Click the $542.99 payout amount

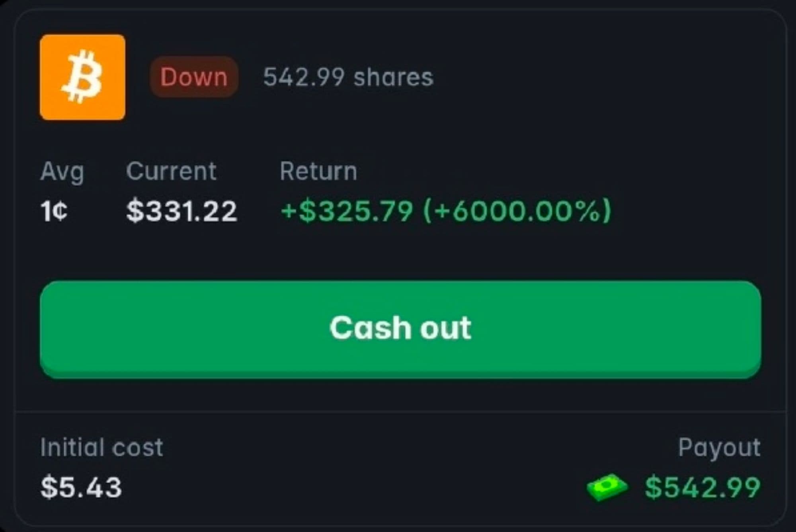[x=702, y=487]
